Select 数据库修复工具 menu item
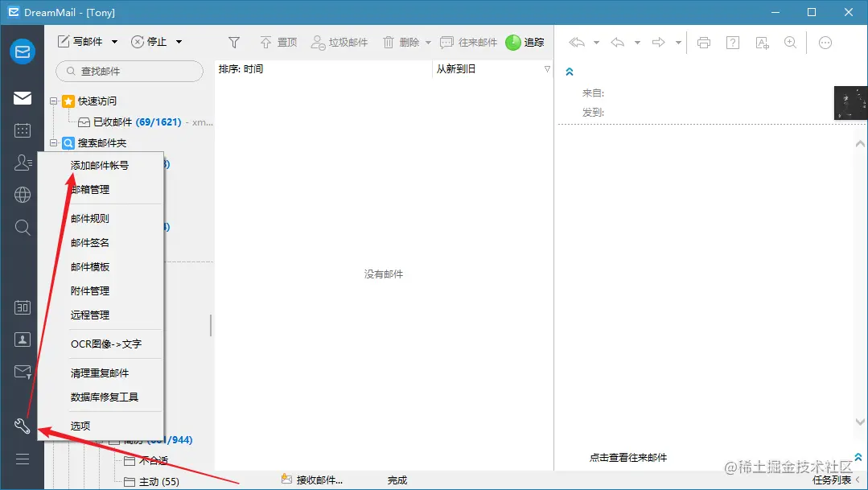 tap(100, 397)
